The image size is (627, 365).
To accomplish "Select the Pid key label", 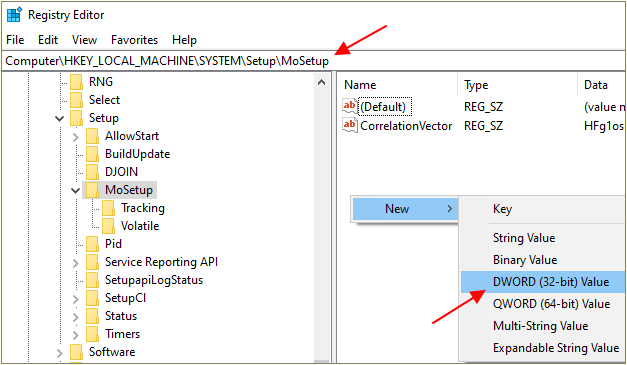I will 113,244.
